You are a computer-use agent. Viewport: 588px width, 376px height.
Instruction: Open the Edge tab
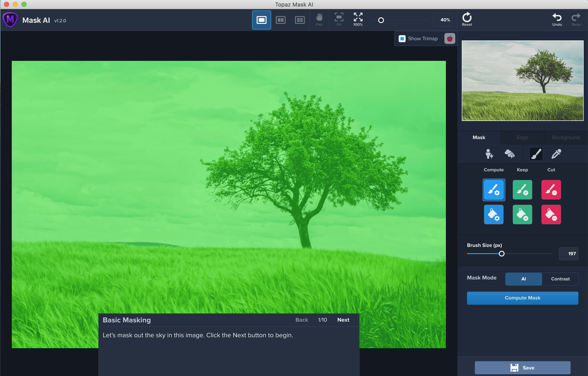(522, 137)
